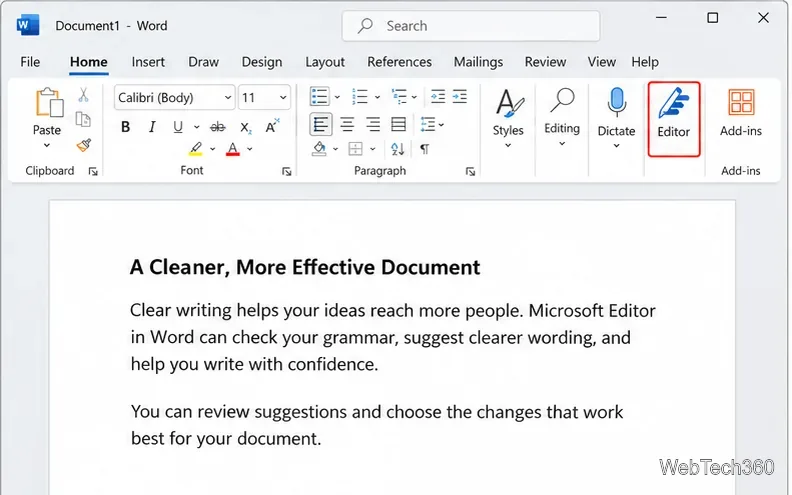
Task: Click the Add-ins button
Action: [740, 113]
